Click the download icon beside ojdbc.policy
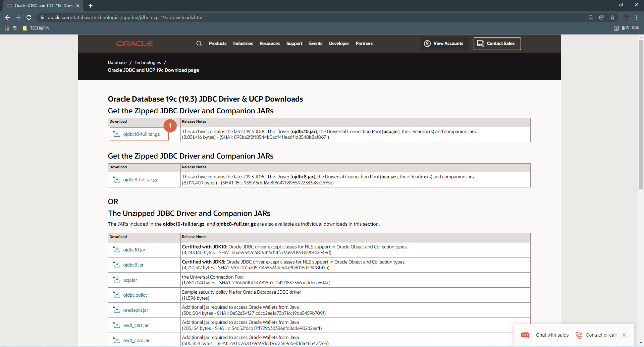 coord(117,295)
